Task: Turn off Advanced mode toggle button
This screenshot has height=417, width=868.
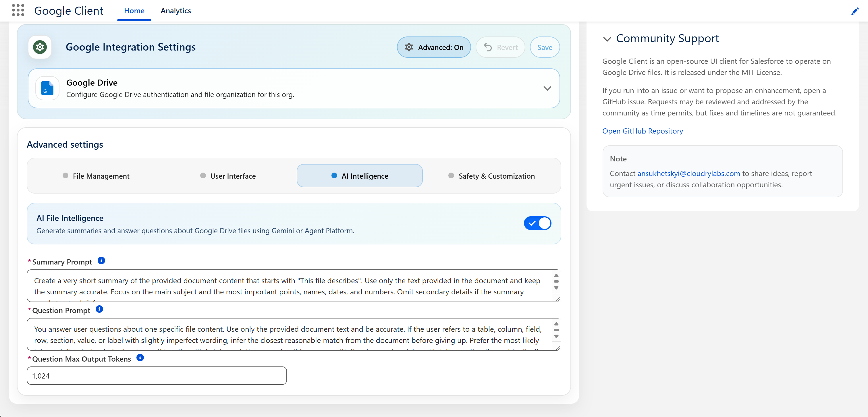Action: [434, 47]
